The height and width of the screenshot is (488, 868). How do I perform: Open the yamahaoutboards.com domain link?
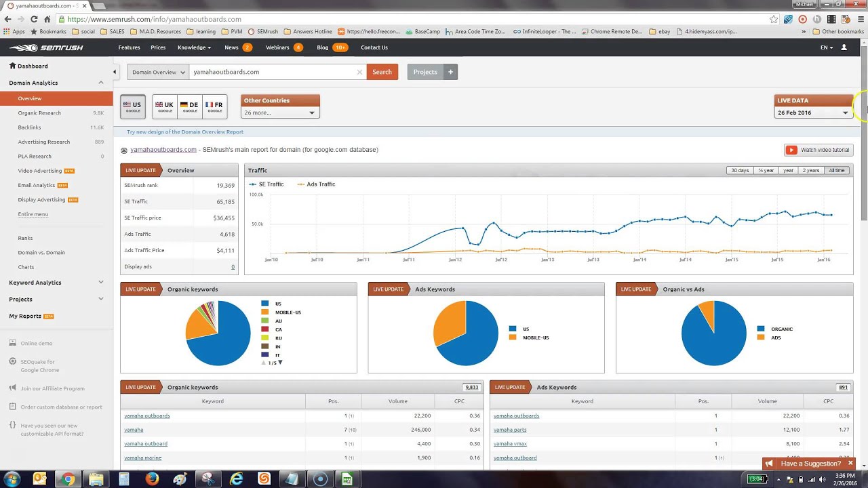(163, 150)
